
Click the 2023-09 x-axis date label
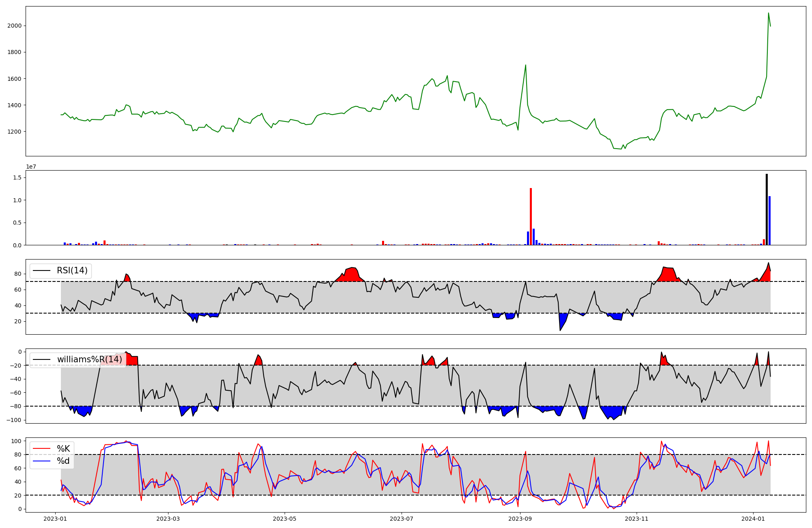click(520, 519)
